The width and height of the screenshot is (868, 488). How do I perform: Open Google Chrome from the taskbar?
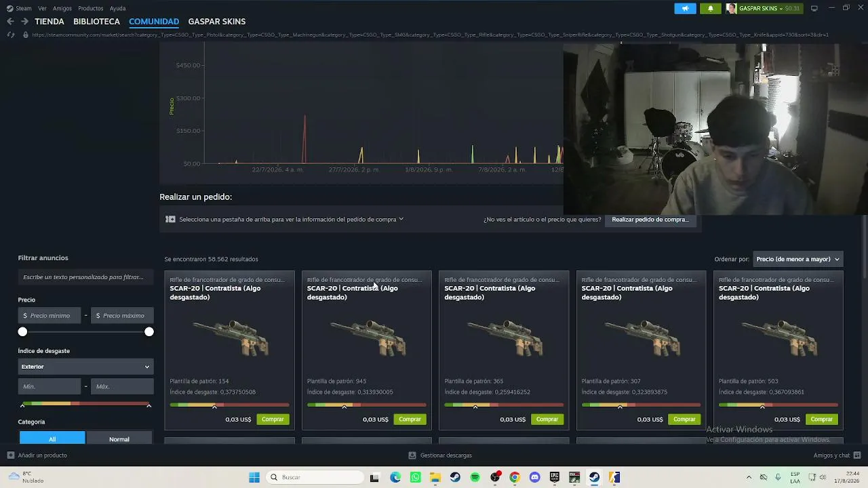coord(515,477)
